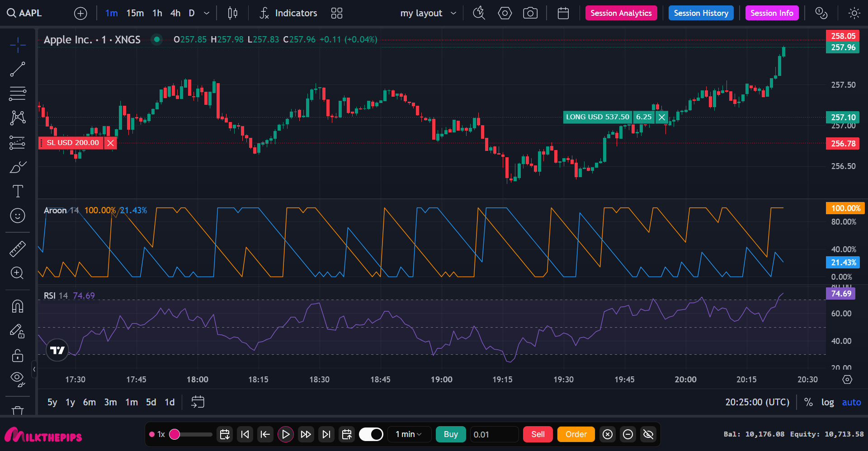Image resolution: width=868 pixels, height=451 pixels.
Task: Open Session Analytics
Action: [621, 13]
